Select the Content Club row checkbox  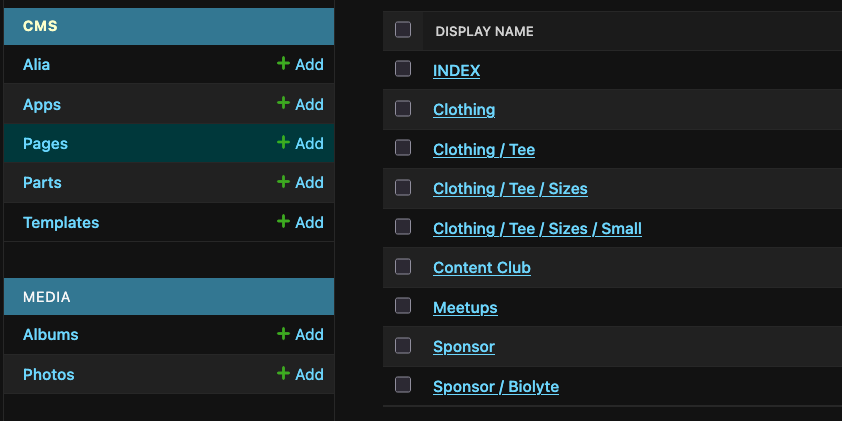403,266
